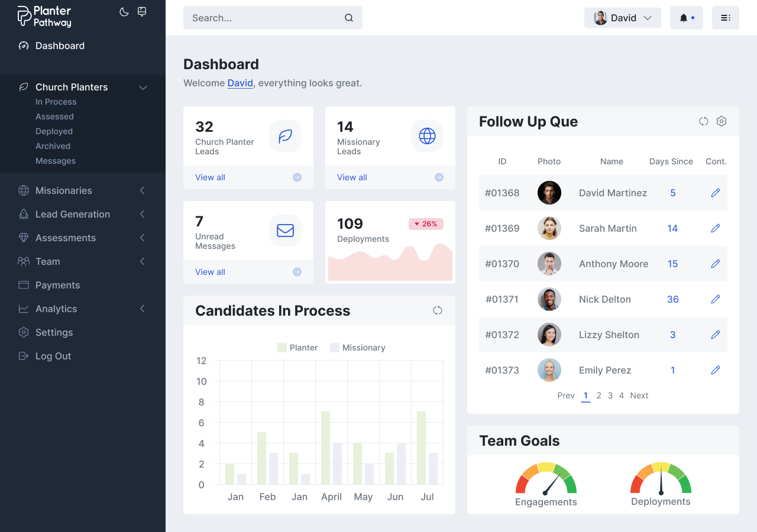Toggle dark mode moon icon
This screenshot has height=532, width=757.
tap(124, 12)
